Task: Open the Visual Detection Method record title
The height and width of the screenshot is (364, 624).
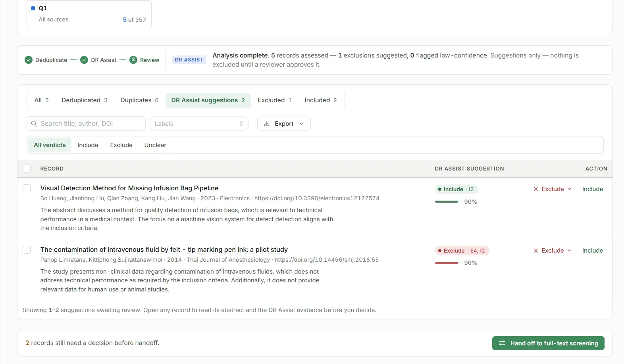Action: 129,188
